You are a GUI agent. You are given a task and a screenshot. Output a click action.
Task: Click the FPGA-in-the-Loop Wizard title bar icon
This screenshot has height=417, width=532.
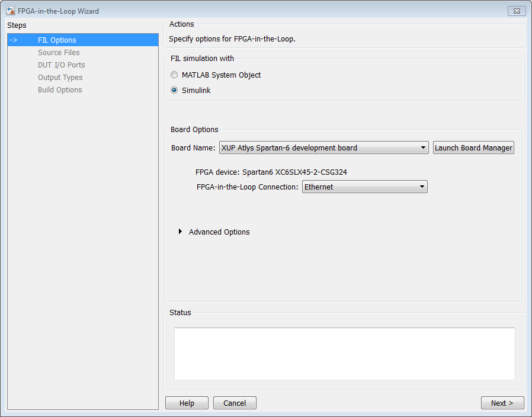tap(11, 11)
